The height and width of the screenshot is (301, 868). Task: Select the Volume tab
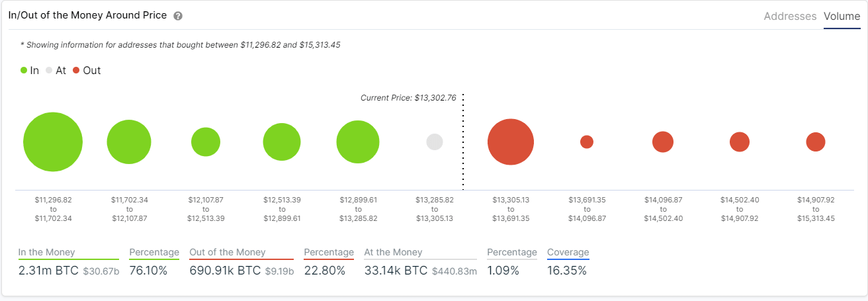(842, 17)
